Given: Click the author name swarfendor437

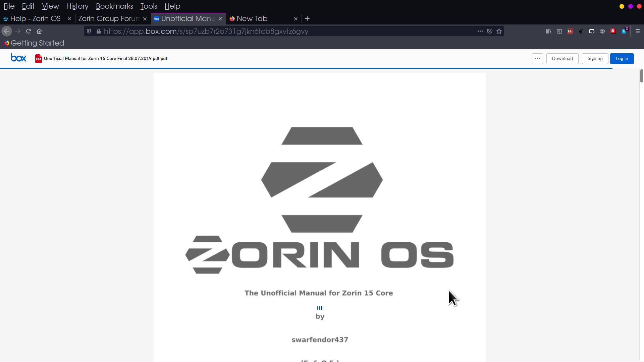Looking at the screenshot, I should 320,340.
